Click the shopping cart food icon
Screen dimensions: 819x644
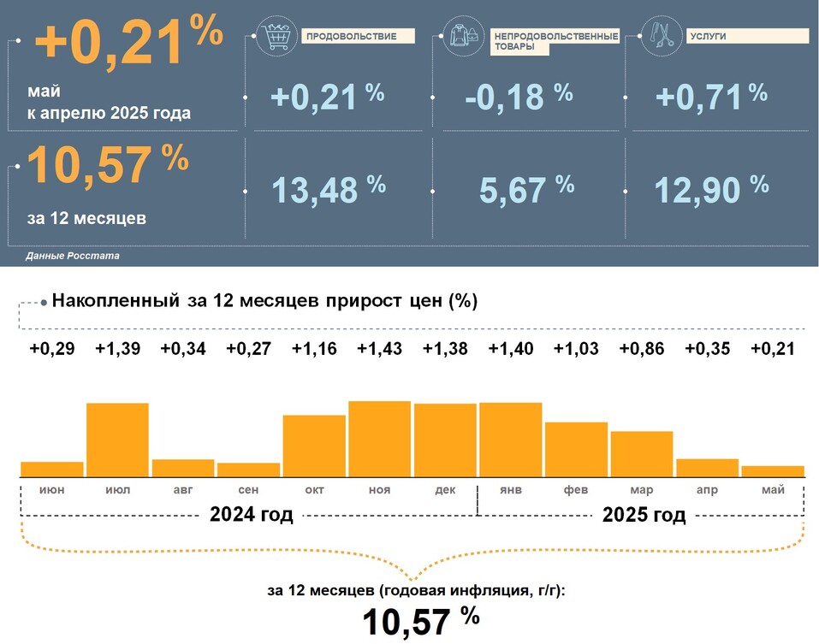click(x=276, y=37)
